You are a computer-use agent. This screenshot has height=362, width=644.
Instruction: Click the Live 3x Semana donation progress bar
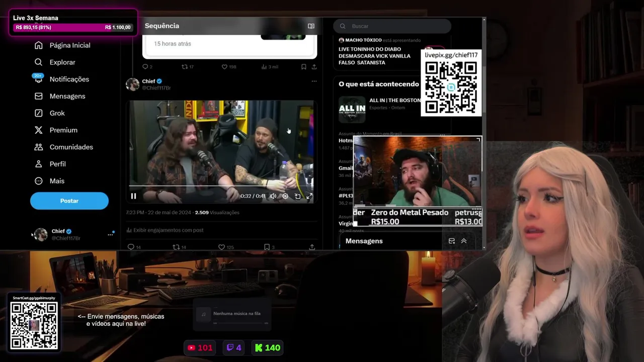[x=73, y=28]
